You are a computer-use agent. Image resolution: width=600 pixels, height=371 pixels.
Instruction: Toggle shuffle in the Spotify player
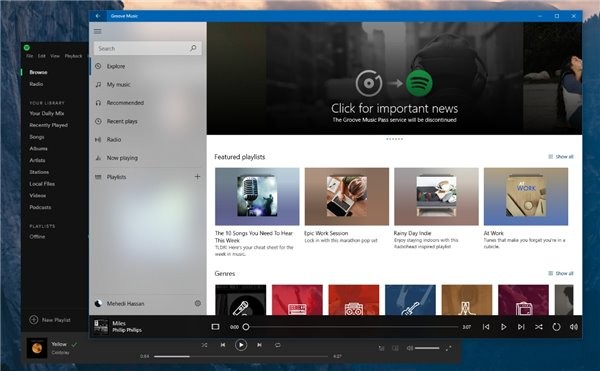click(204, 345)
